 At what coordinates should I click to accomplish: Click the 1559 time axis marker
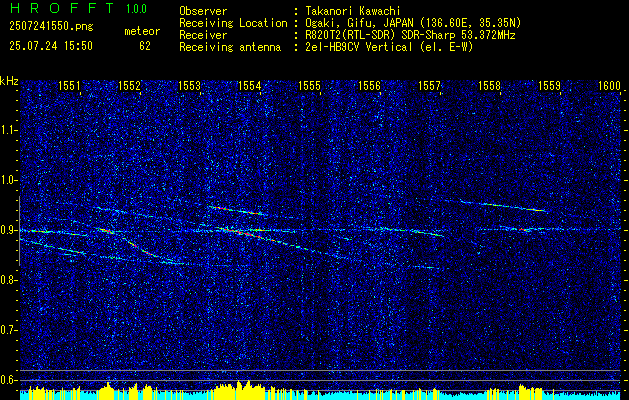pyautogui.click(x=549, y=85)
